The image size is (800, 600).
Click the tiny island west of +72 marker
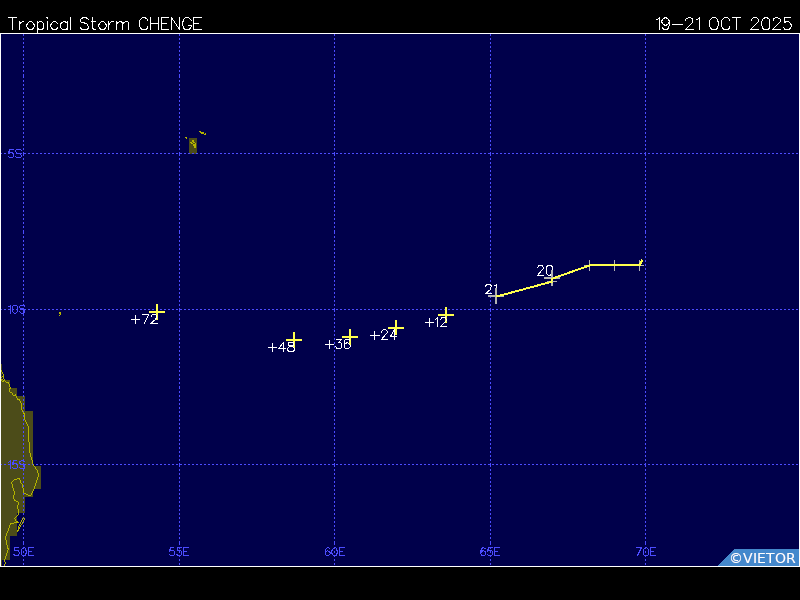coord(60,313)
